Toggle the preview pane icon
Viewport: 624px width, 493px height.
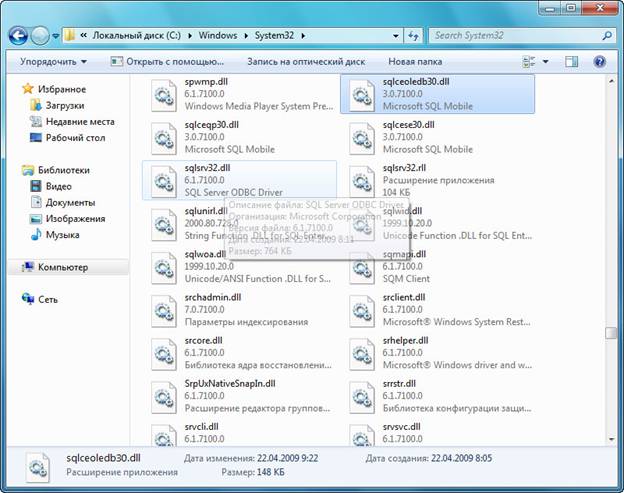click(571, 62)
